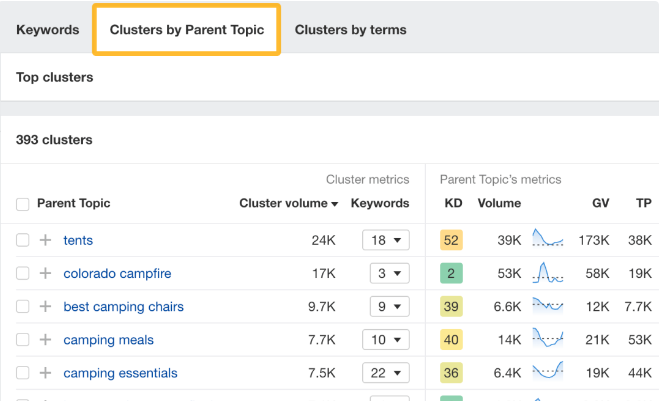Expand the colorado campfire cluster plus icon
This screenshot has height=401, width=660.
45,273
